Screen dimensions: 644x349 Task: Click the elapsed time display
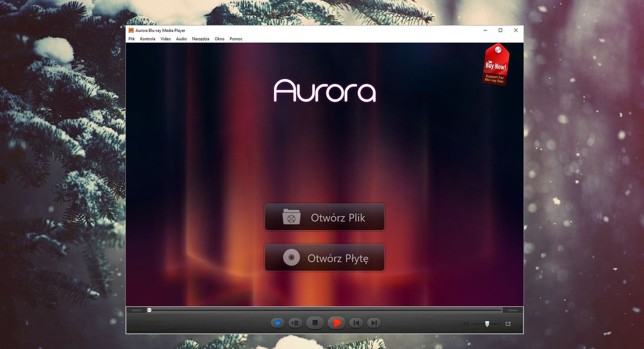[x=136, y=310]
